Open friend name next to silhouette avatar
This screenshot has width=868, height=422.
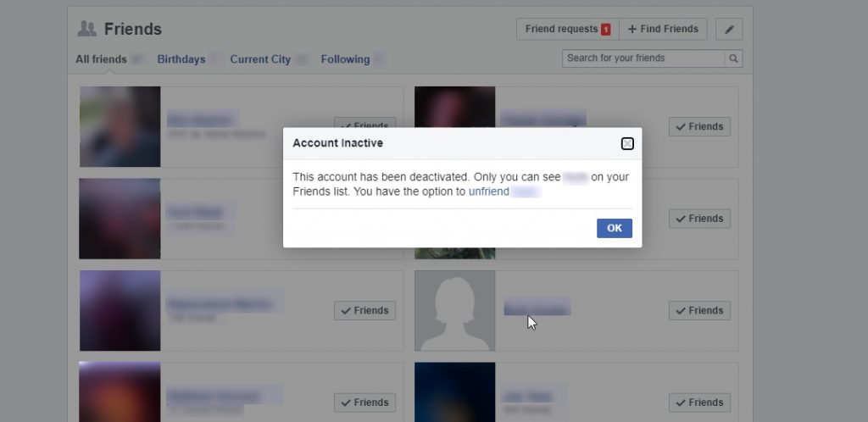pyautogui.click(x=537, y=308)
